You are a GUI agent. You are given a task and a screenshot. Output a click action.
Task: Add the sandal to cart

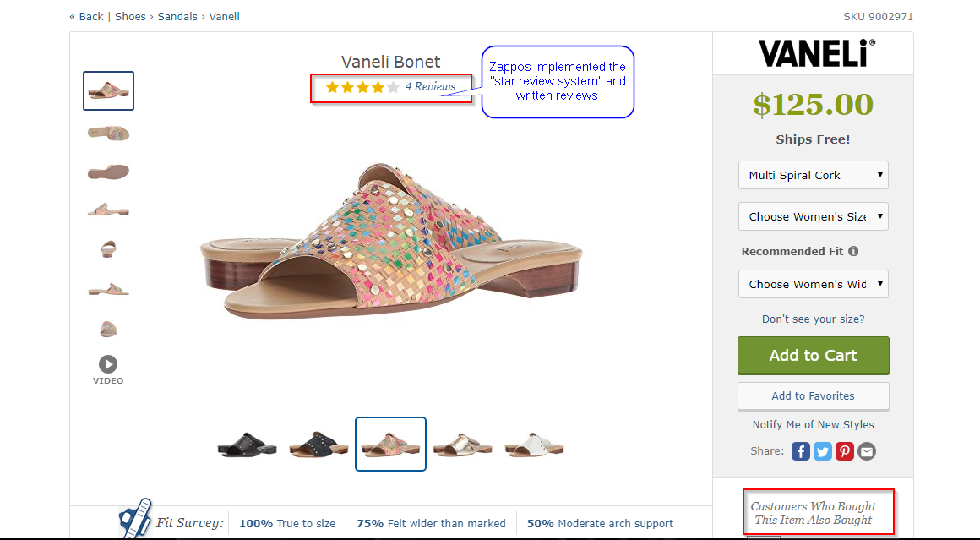point(813,356)
